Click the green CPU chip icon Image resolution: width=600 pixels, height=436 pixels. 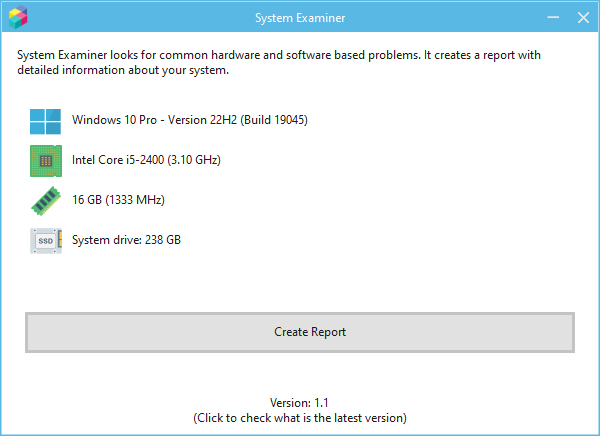[x=46, y=161]
